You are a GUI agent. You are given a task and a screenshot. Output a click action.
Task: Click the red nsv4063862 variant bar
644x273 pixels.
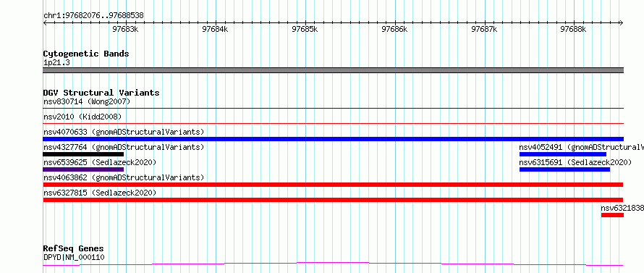tap(333, 185)
